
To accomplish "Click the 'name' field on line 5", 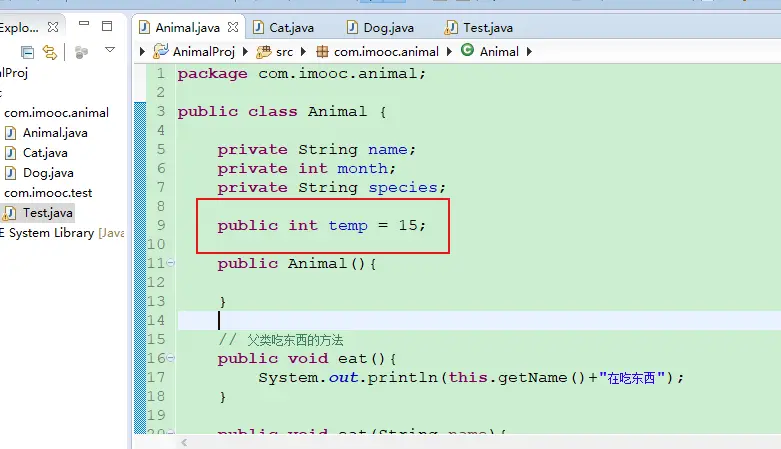I will click(x=388, y=150).
